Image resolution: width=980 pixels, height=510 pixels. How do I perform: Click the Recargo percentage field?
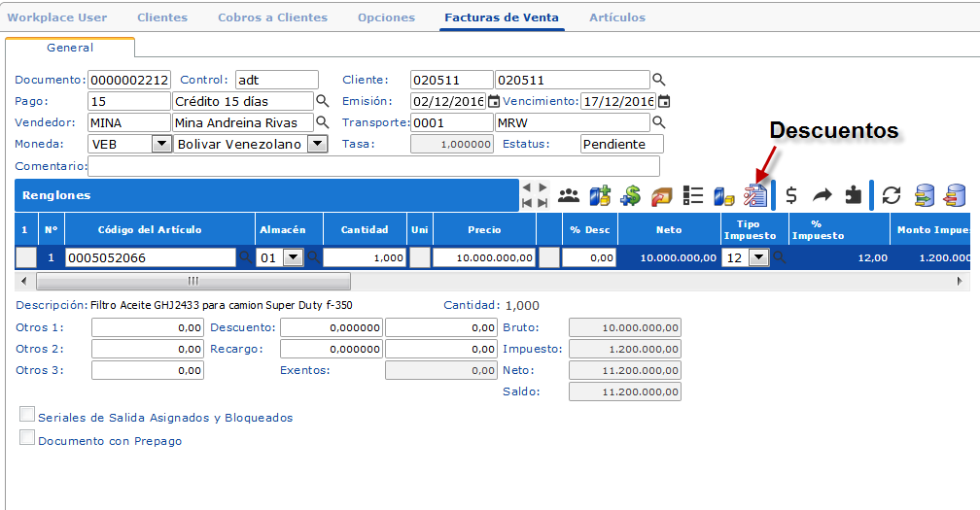point(332,349)
